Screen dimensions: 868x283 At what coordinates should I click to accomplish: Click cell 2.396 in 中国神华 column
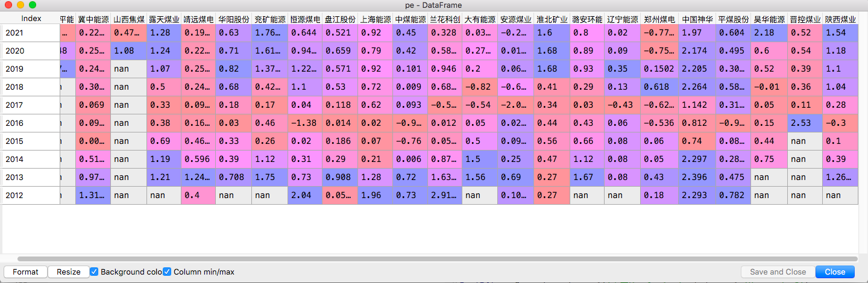tap(697, 178)
